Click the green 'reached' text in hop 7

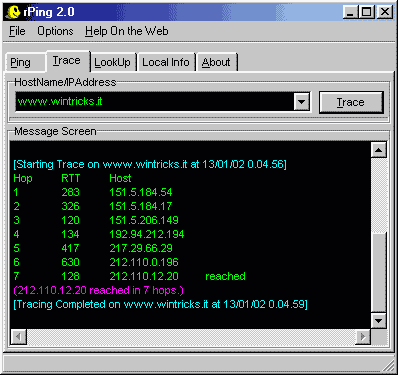[225, 276]
